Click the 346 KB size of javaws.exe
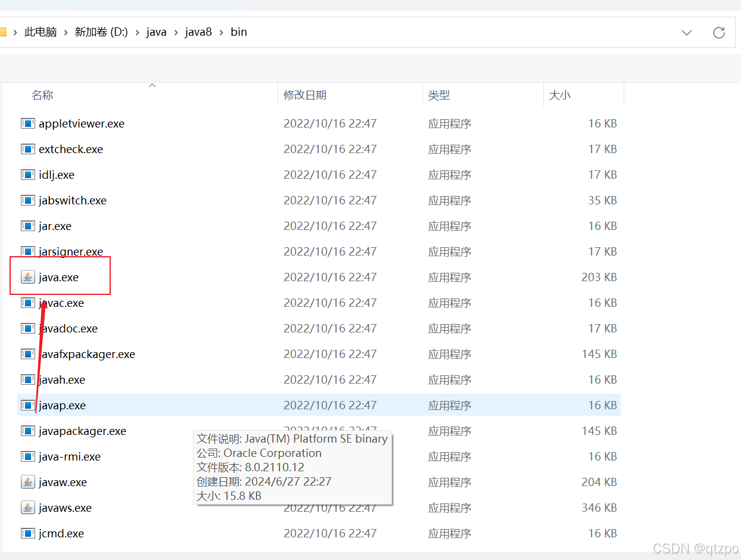 [x=599, y=508]
